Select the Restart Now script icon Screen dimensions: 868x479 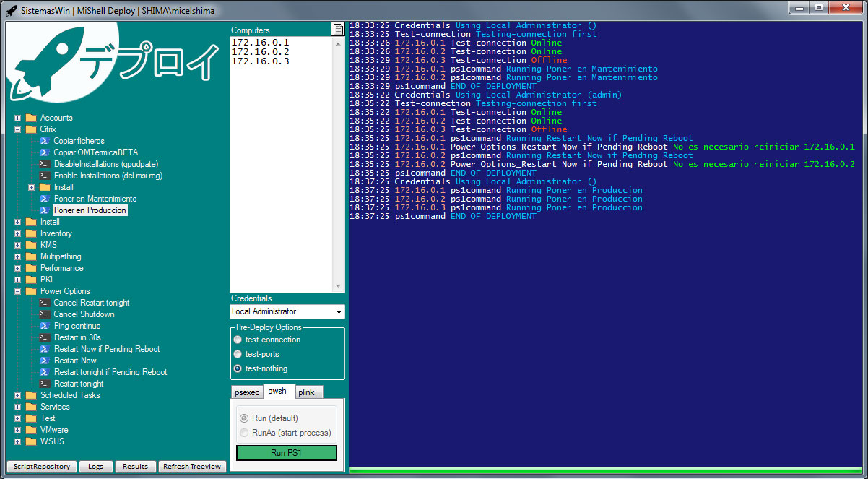tap(43, 361)
